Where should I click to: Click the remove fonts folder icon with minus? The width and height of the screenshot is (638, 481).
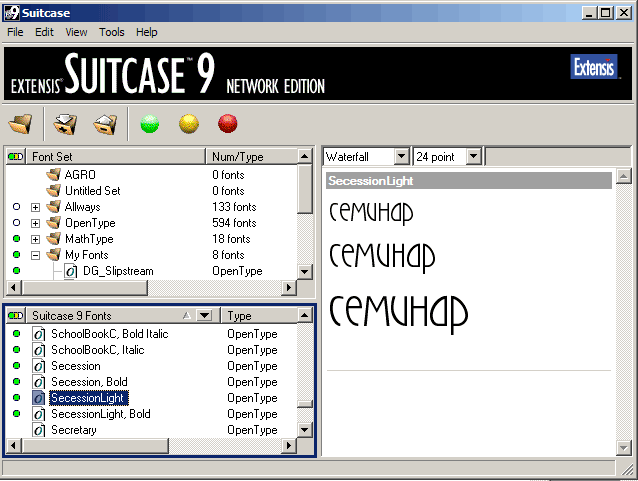105,124
